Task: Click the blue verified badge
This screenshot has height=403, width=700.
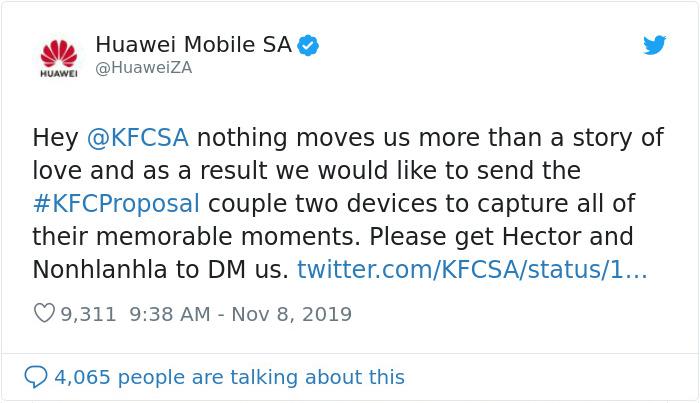Action: tap(310, 45)
